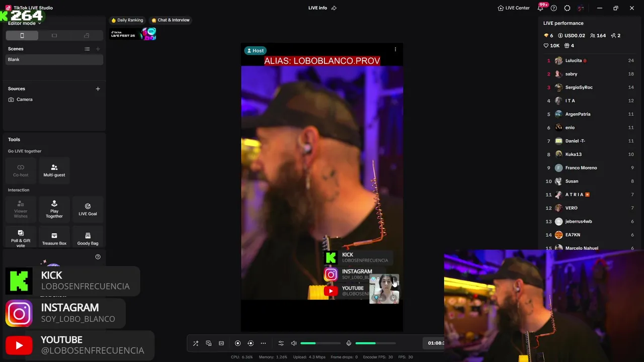
Task: Open Play Together tool
Action: tap(54, 209)
